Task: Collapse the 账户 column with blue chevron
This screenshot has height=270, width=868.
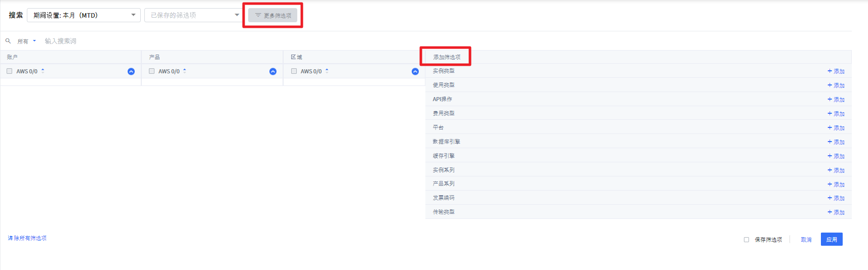Action: click(x=131, y=72)
